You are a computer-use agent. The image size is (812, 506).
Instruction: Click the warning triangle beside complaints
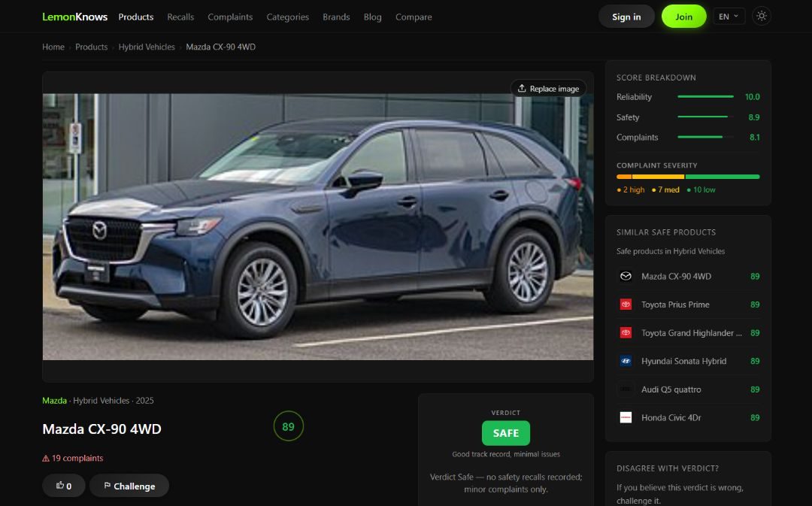click(46, 459)
